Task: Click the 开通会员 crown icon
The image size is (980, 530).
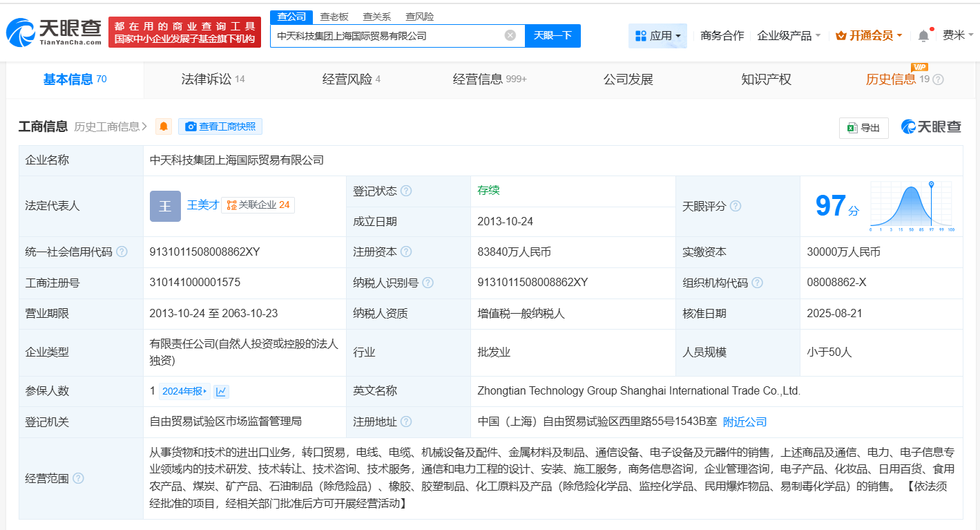Action: point(843,35)
